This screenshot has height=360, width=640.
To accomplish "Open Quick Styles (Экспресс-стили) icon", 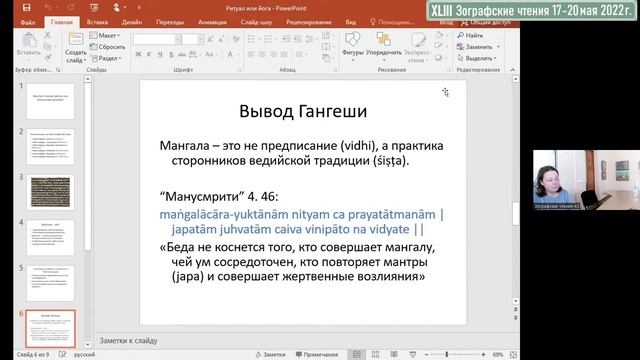I will [418, 40].
